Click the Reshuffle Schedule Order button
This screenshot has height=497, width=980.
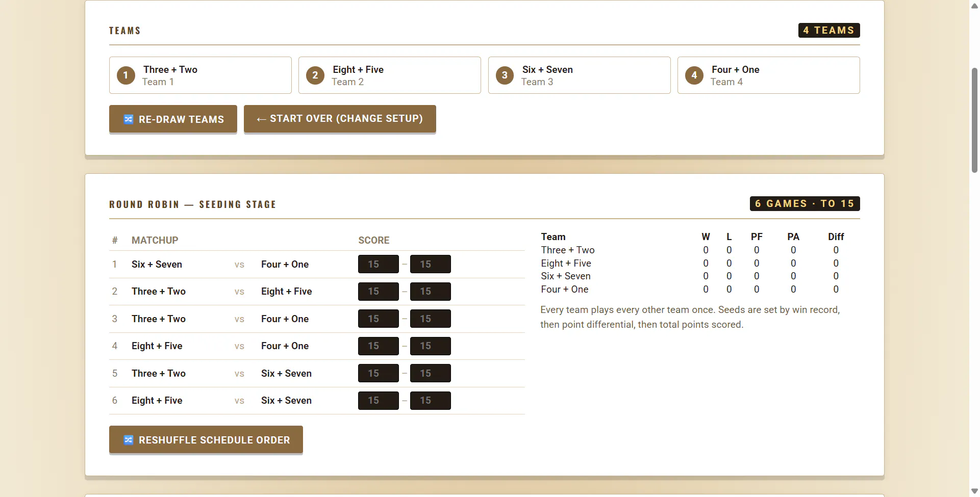pyautogui.click(x=206, y=439)
